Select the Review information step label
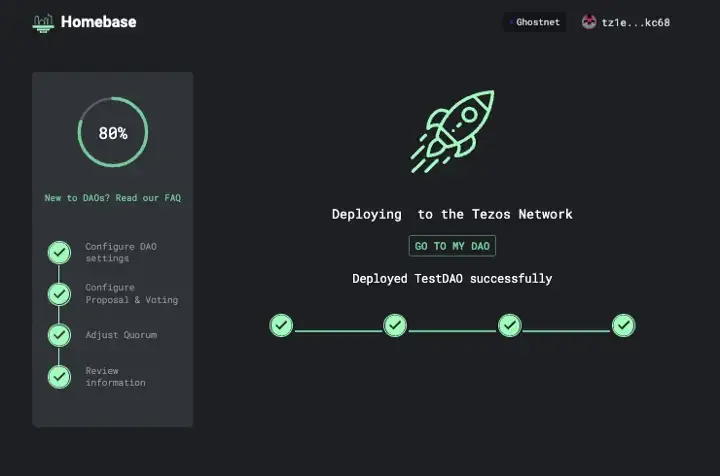The height and width of the screenshot is (476, 720). (115, 376)
